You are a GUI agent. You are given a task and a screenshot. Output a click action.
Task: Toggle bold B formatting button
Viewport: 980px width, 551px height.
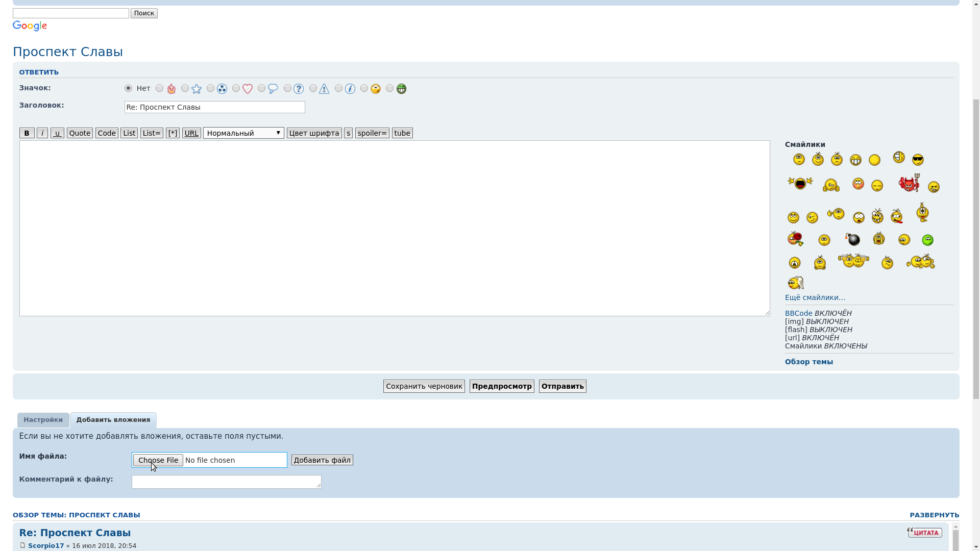tap(27, 133)
